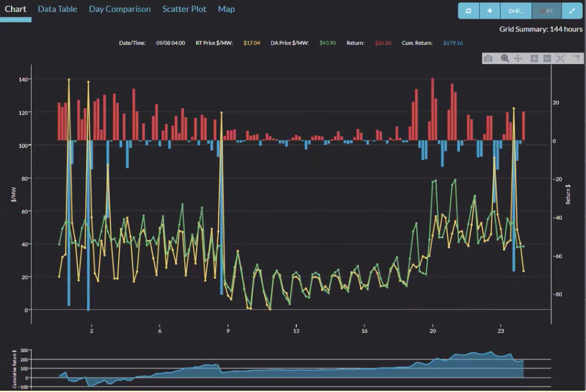The width and height of the screenshot is (586, 392).
Task: Open the Drill... dropdown
Action: [516, 11]
